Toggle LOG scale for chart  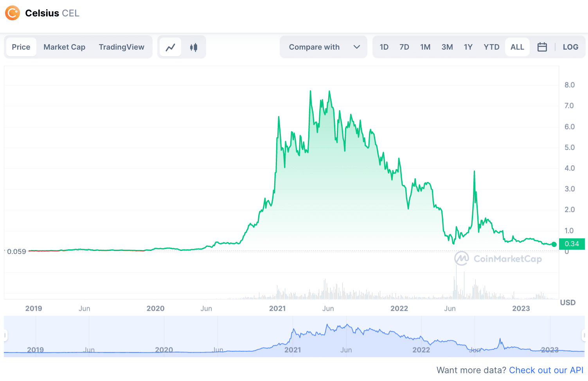click(x=570, y=47)
